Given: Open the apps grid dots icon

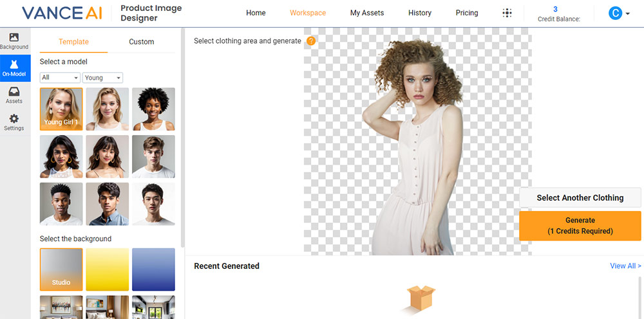Looking at the screenshot, I should [x=507, y=13].
